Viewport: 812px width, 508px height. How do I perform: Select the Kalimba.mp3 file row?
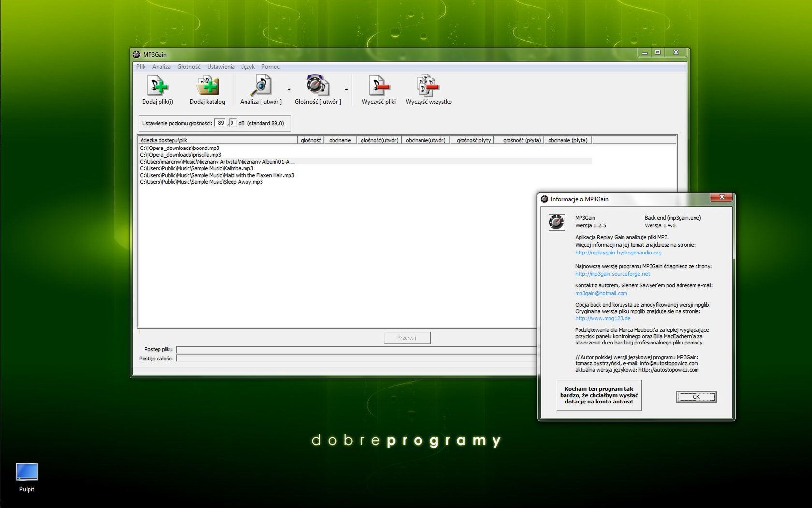(x=196, y=168)
